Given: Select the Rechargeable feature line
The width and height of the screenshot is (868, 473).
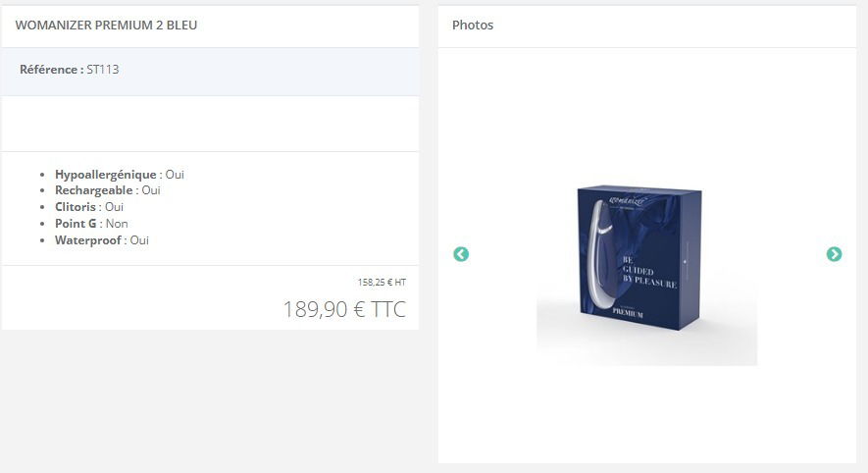Looking at the screenshot, I should (x=107, y=190).
